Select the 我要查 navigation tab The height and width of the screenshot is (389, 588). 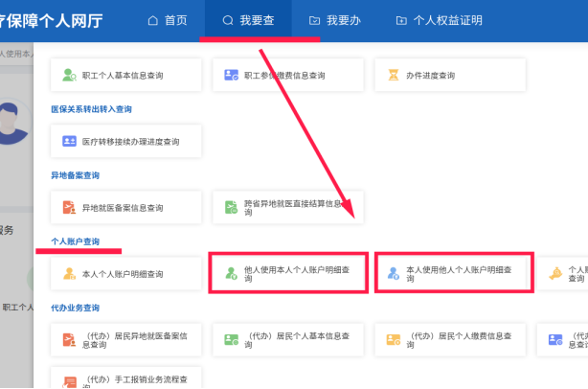coord(255,20)
